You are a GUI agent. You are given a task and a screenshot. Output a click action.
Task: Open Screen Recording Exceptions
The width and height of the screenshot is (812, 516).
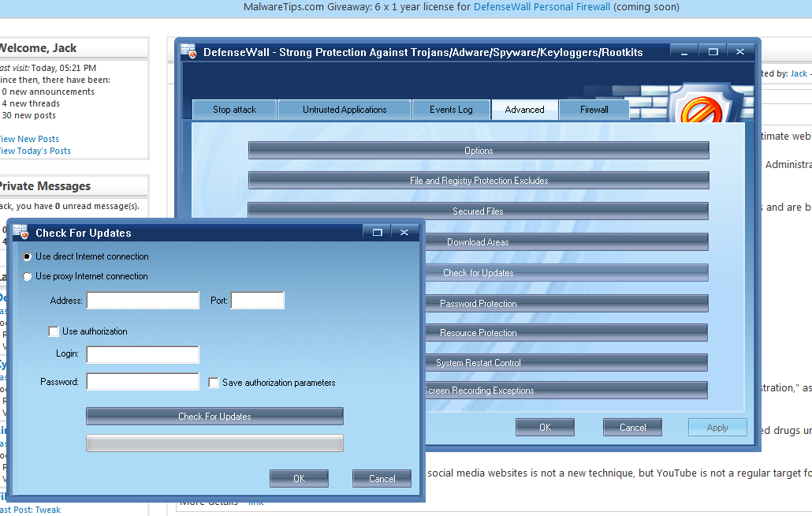click(567, 391)
